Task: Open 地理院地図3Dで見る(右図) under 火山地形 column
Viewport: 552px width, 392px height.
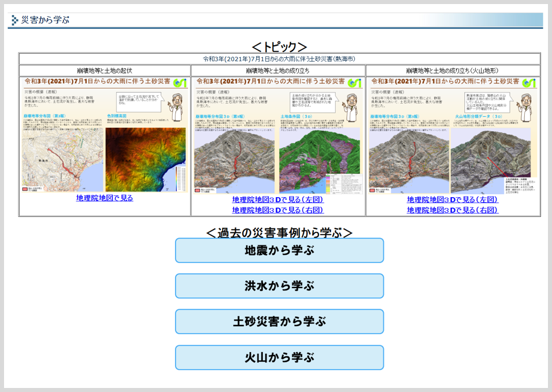Action: (x=453, y=210)
